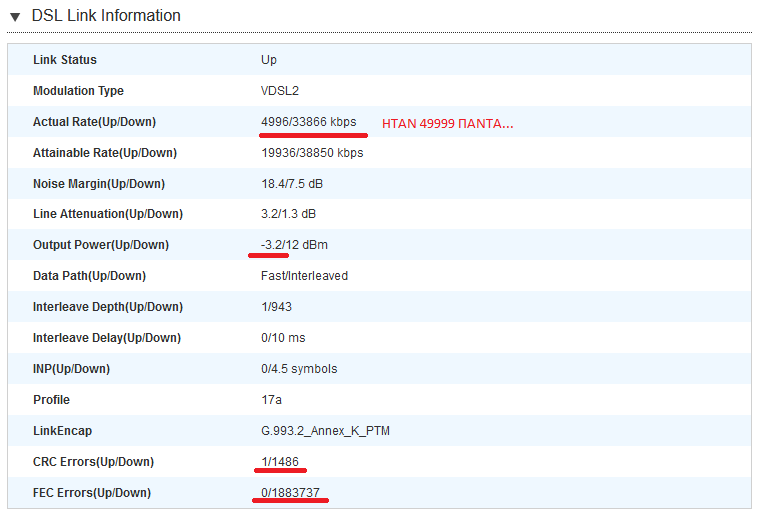Select the 18.4/7.5 dB value
764x523 pixels.
point(292,184)
